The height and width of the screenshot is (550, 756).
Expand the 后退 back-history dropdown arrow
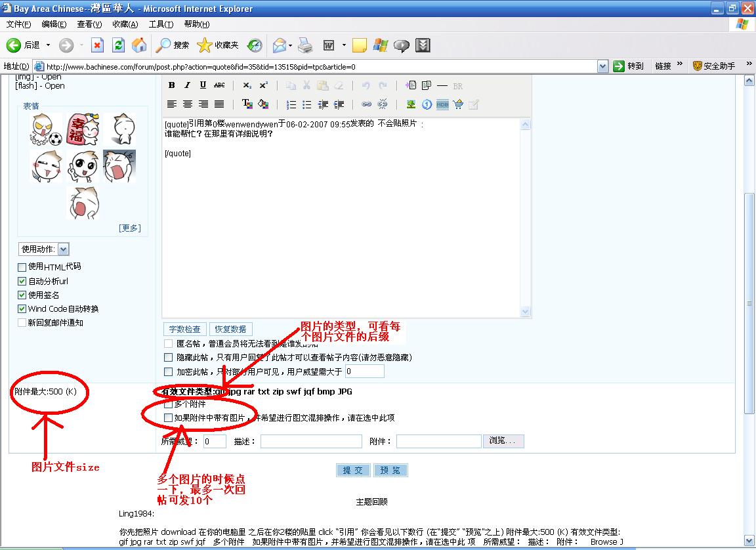pos(48,45)
